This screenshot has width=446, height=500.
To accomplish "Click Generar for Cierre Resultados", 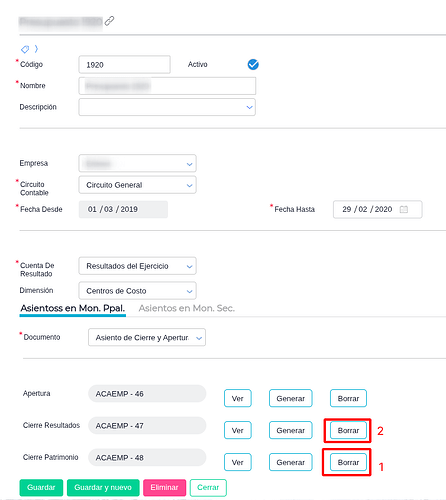I will [x=291, y=430].
